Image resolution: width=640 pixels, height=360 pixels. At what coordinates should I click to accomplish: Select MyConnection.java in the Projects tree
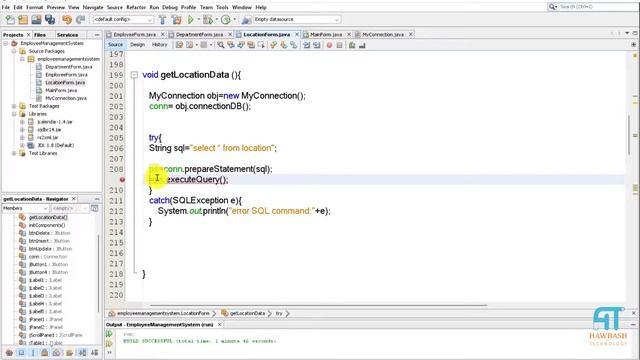coord(66,98)
